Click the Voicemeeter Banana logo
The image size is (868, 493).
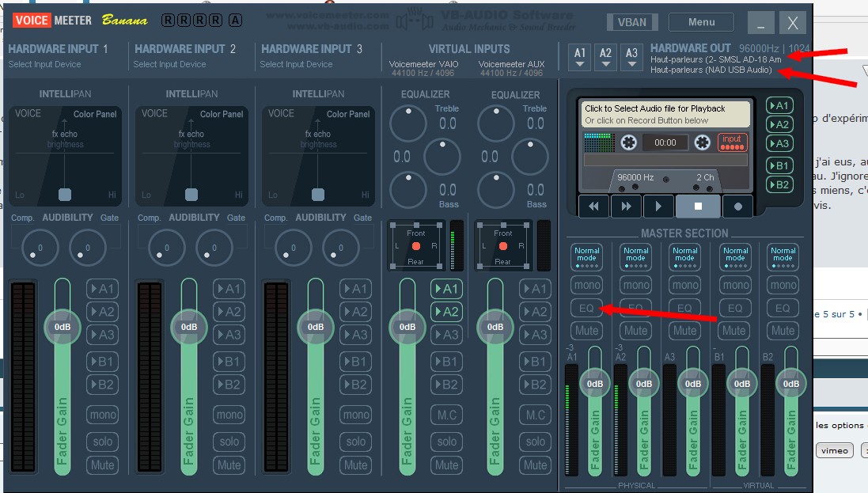coord(80,21)
